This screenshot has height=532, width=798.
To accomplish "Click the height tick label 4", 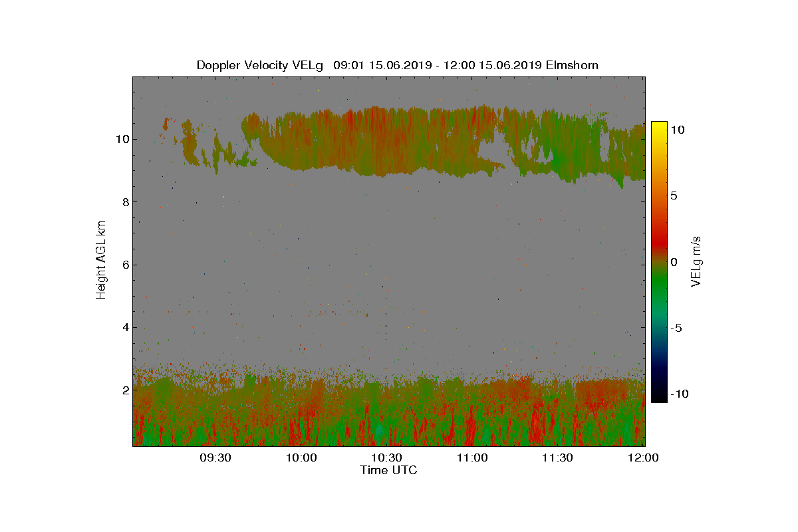I will (124, 327).
